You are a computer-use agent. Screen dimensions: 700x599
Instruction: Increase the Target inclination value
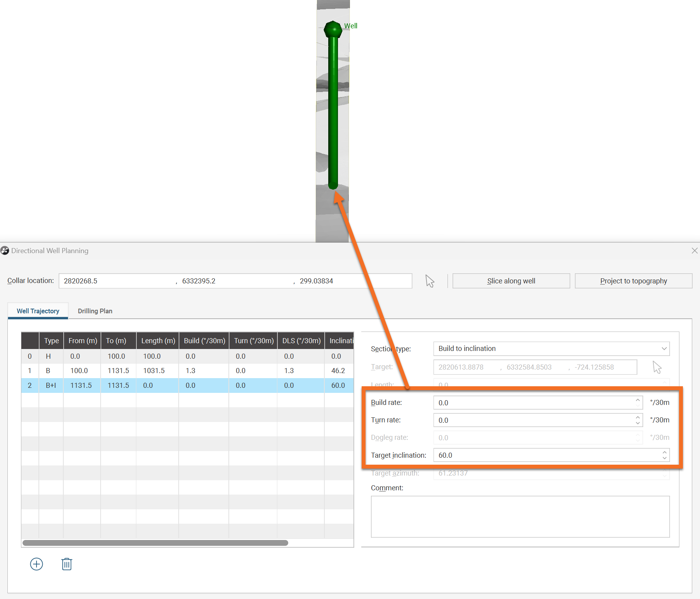click(664, 452)
